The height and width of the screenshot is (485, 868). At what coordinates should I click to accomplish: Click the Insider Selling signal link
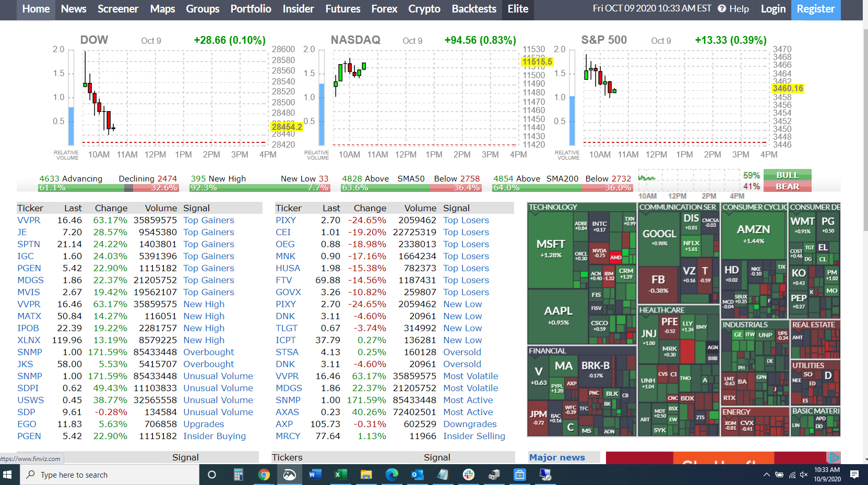point(474,436)
